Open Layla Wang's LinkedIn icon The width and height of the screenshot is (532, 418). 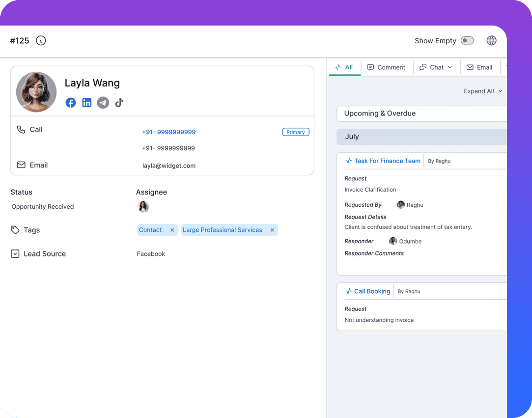click(x=87, y=103)
